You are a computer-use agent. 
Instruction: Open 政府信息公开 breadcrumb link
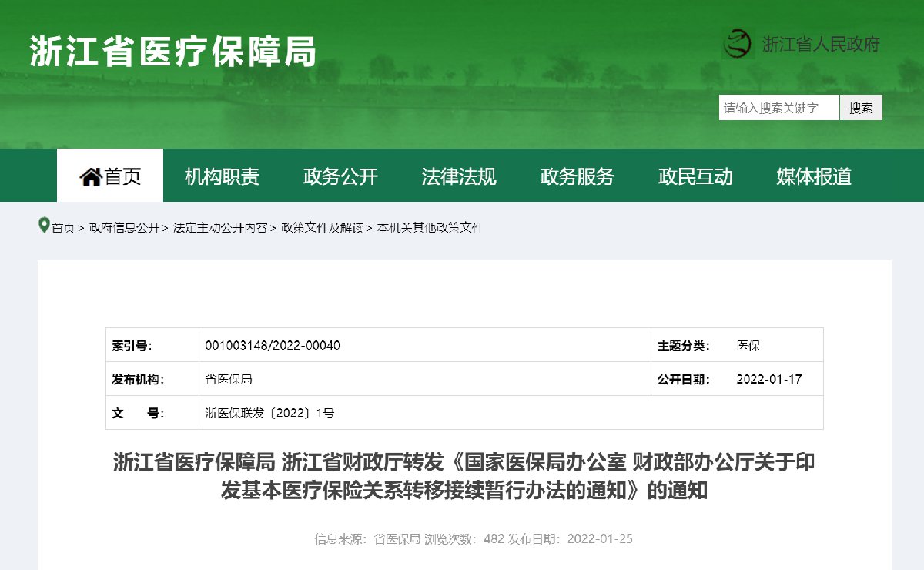coord(124,228)
